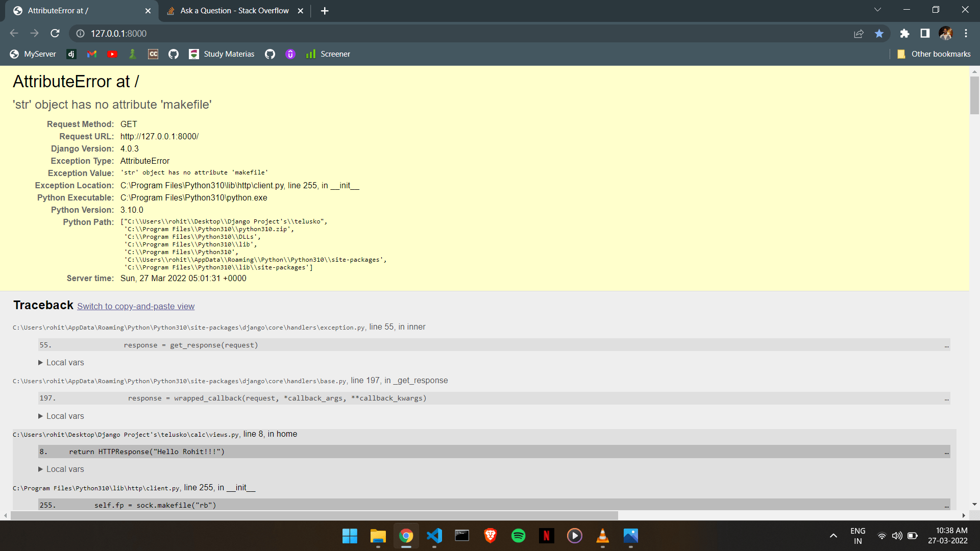980x551 pixels.
Task: Open the YouTube bookmark icon
Action: [112, 54]
